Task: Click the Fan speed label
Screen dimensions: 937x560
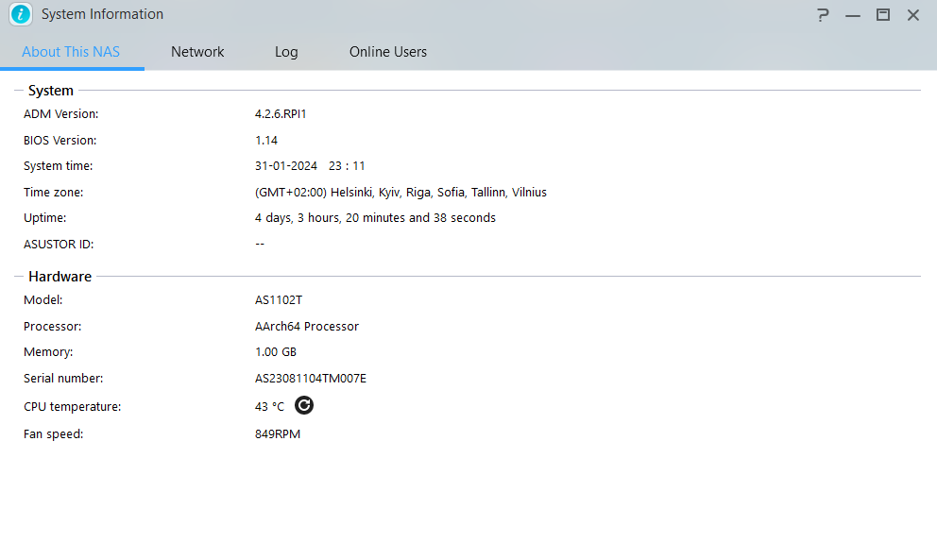Action: pos(53,433)
